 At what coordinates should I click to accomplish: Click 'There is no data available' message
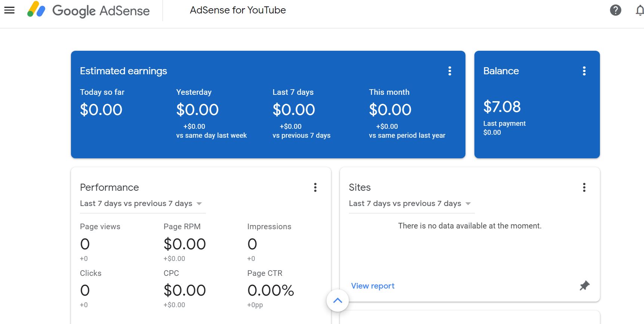(470, 226)
